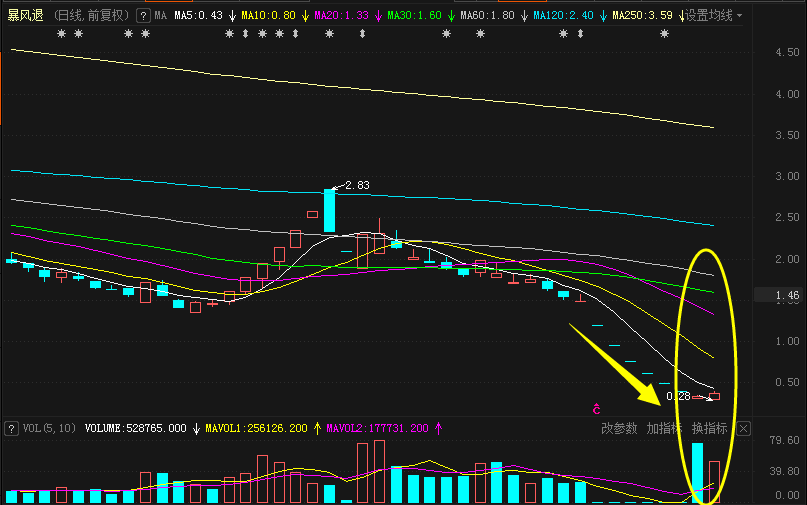The width and height of the screenshot is (807, 505).
Task: Click 换指标 to switch indicator
Action: (x=710, y=428)
